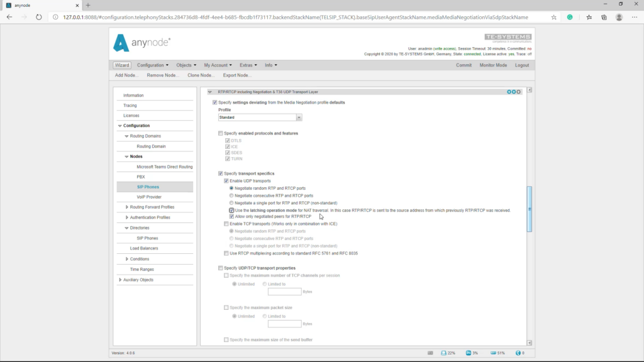
Task: Collapse the Configuration tree node
Action: [x=120, y=126]
